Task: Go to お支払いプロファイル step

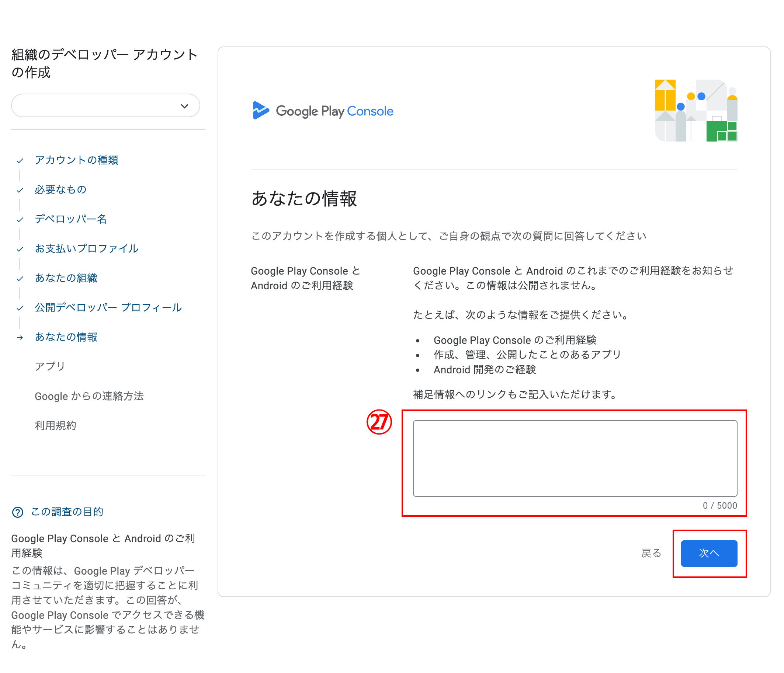Action: pos(87,248)
